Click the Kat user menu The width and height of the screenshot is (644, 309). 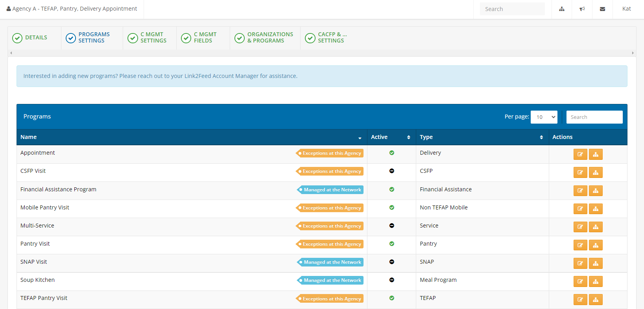pos(626,9)
